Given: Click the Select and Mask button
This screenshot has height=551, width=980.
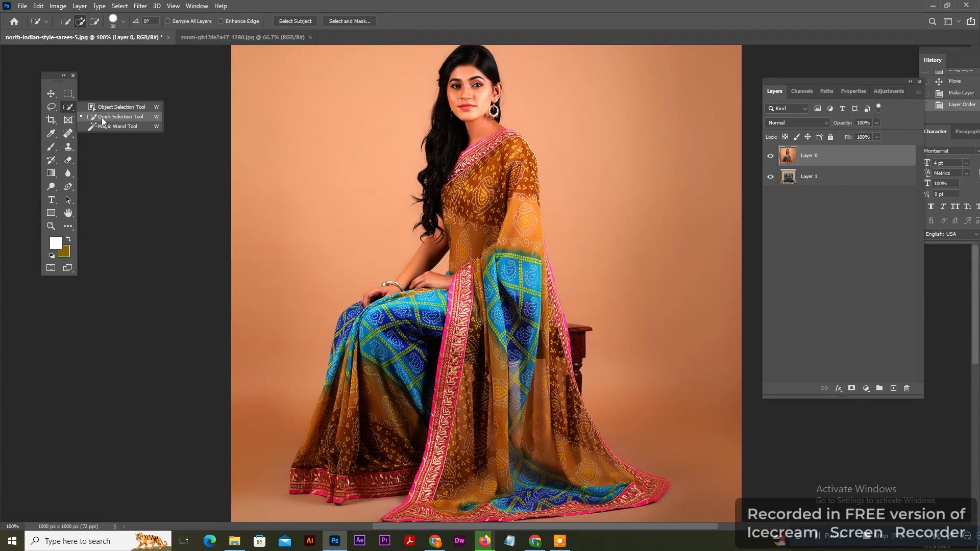Looking at the screenshot, I should tap(350, 21).
